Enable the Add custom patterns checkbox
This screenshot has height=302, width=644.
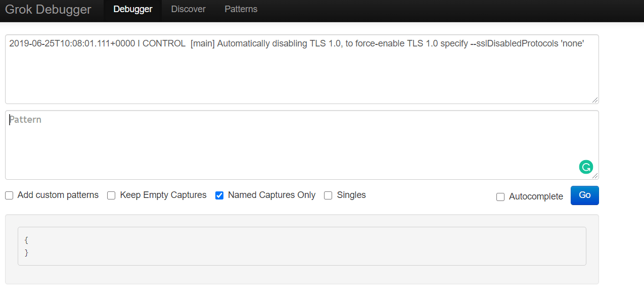click(9, 195)
